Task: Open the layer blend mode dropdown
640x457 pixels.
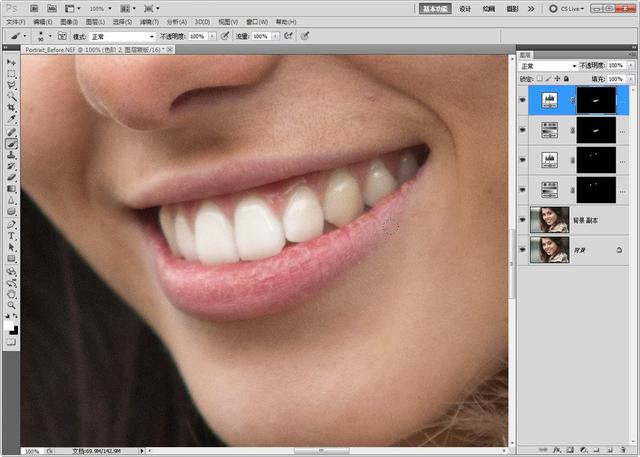Action: tap(548, 66)
